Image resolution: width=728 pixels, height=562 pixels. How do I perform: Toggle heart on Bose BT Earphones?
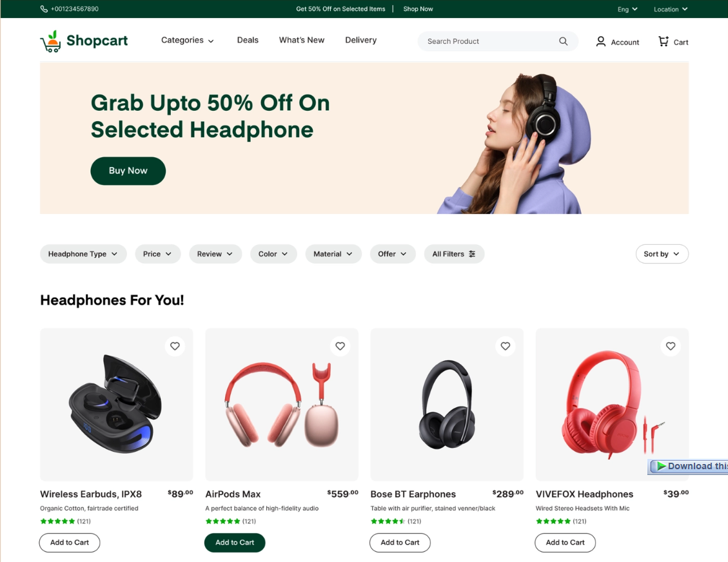point(506,346)
